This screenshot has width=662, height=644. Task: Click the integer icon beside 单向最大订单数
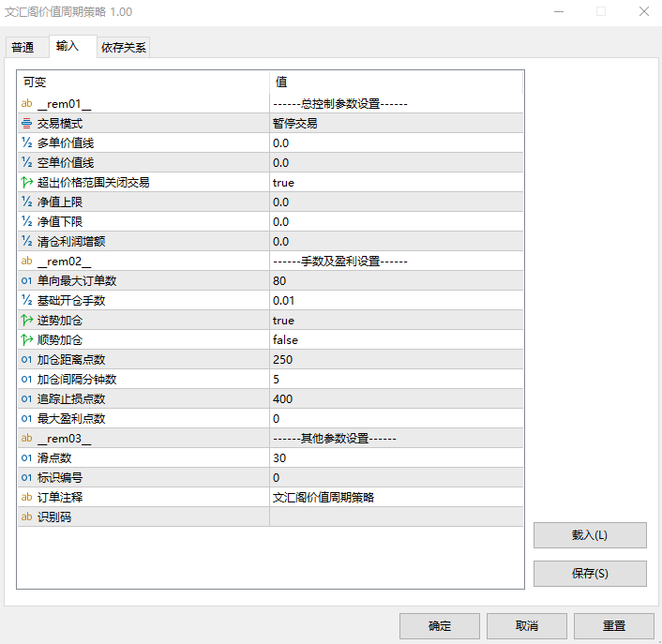[x=26, y=281]
